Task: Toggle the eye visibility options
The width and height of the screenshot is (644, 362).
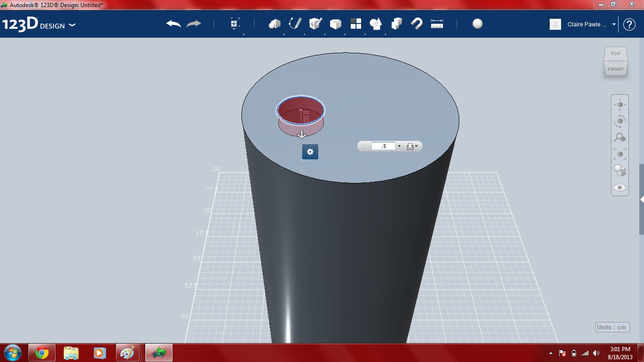Action: 620,188
